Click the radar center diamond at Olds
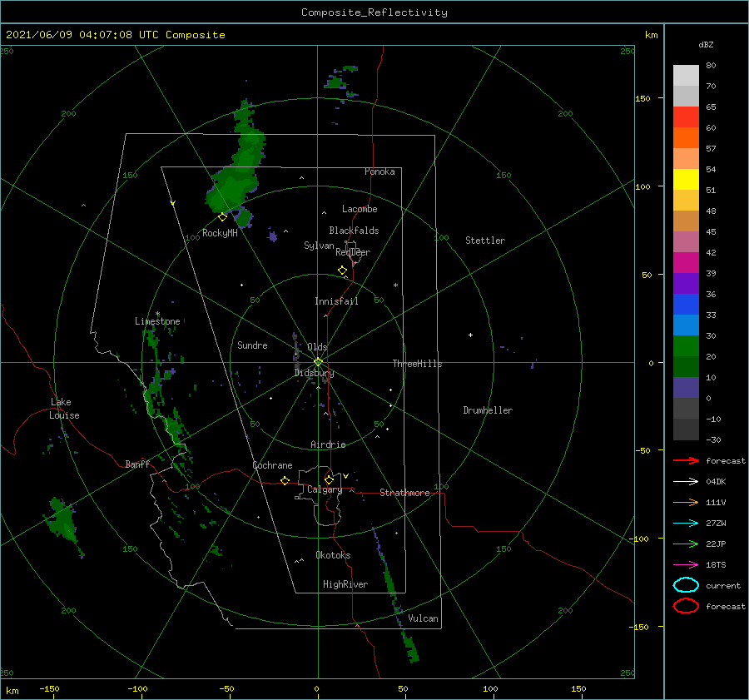 click(x=318, y=362)
